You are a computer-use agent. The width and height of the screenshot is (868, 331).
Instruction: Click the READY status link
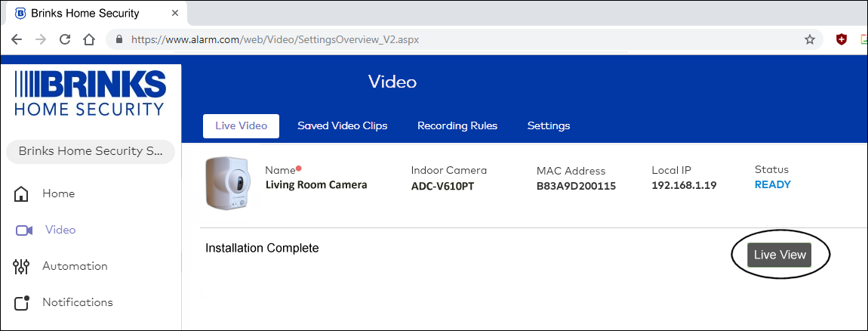773,184
